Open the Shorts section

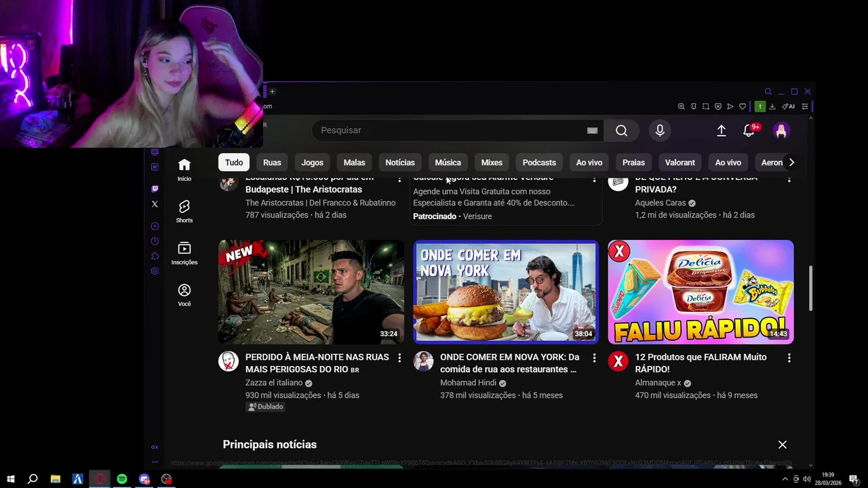pyautogui.click(x=184, y=211)
